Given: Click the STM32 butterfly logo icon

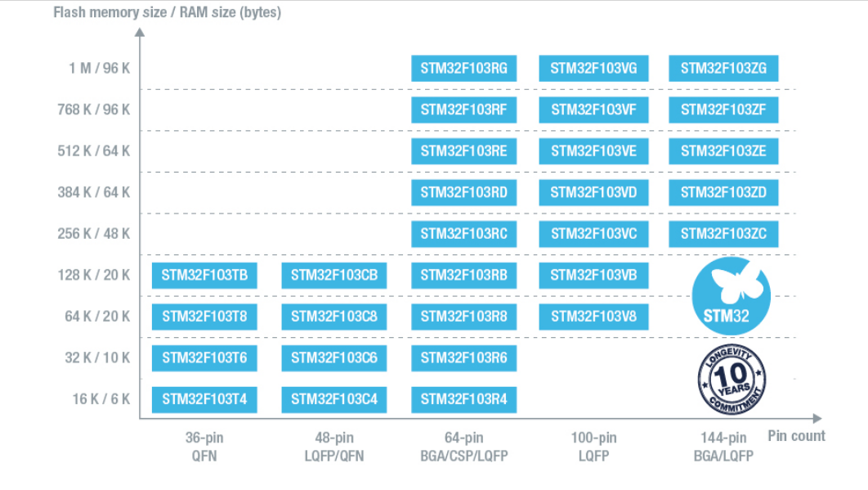Looking at the screenshot, I should pyautogui.click(x=731, y=295).
